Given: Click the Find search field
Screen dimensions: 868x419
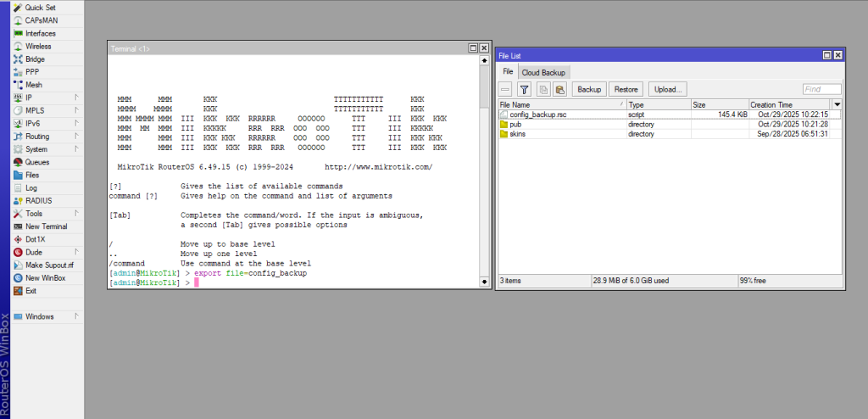Looking at the screenshot, I should pyautogui.click(x=821, y=89).
